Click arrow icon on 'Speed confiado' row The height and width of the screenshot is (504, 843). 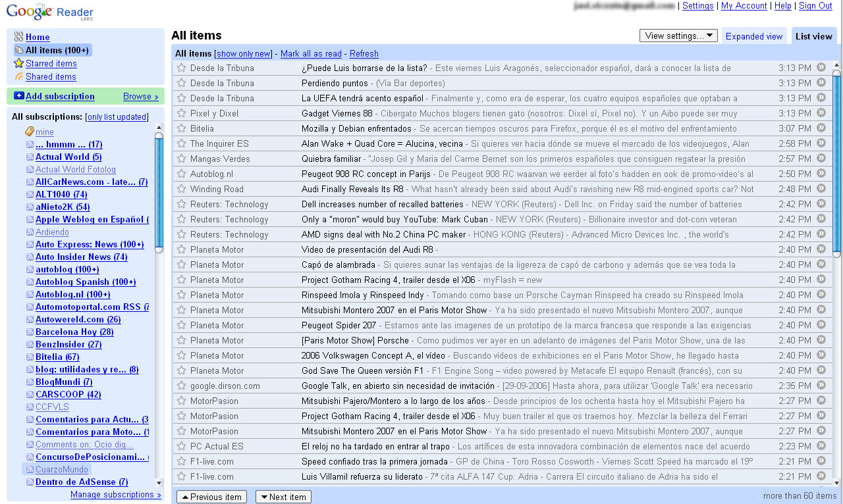[821, 461]
